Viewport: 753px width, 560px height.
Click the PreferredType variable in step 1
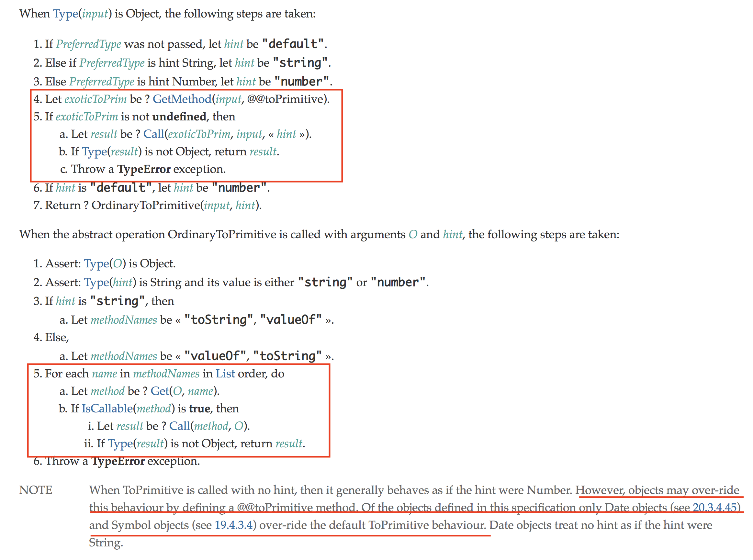(88, 44)
